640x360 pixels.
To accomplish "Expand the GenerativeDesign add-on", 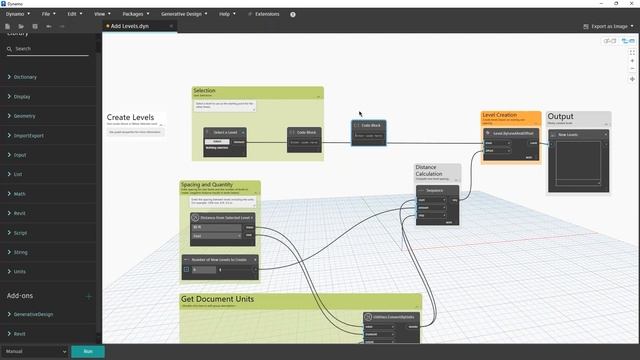I will pyautogui.click(x=9, y=314).
